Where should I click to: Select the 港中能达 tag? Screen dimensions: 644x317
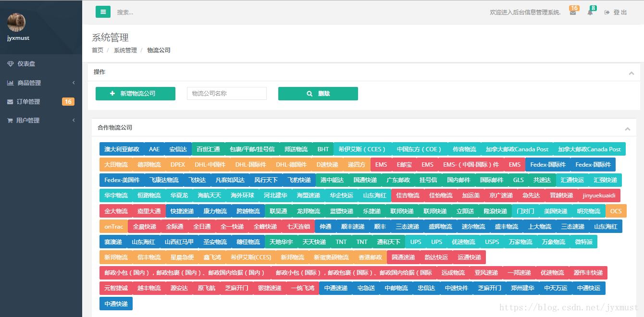332,180
